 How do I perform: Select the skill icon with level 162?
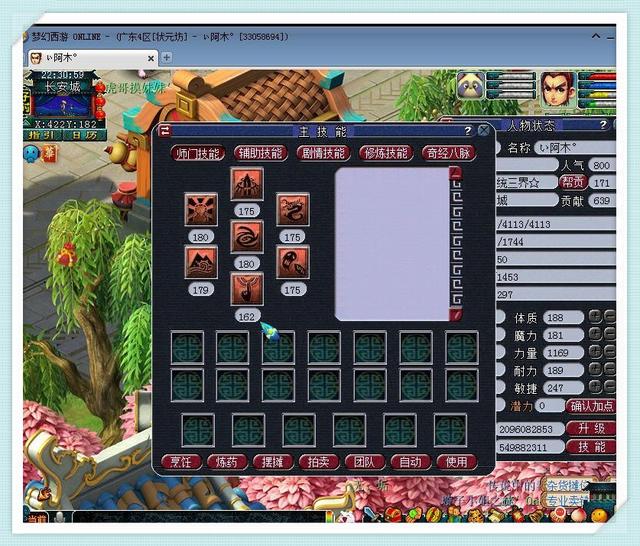(247, 289)
